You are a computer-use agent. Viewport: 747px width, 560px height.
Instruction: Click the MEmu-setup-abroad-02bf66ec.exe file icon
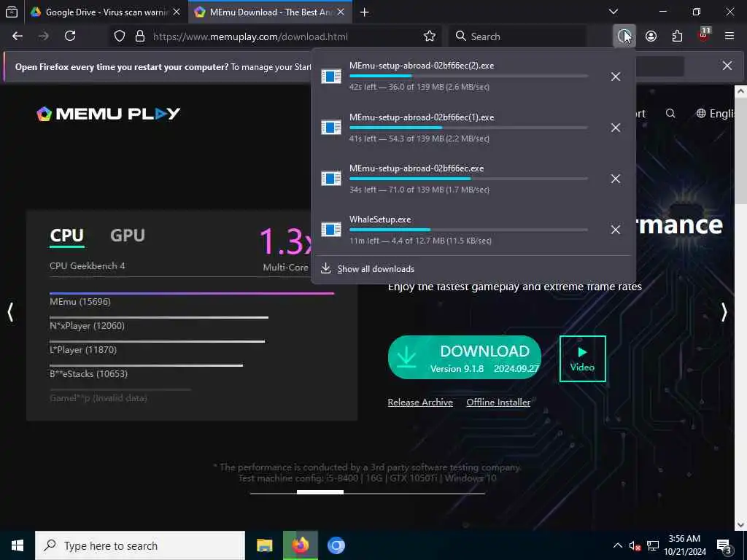(331, 178)
